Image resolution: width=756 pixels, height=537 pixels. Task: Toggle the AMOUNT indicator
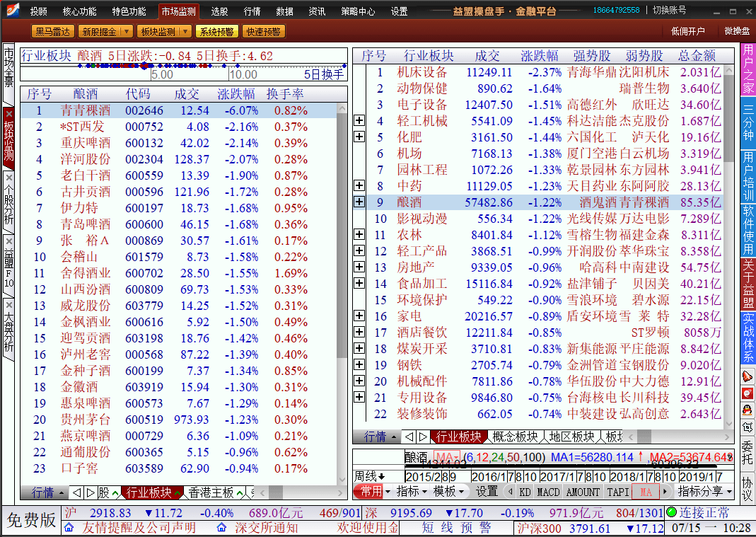point(583,492)
